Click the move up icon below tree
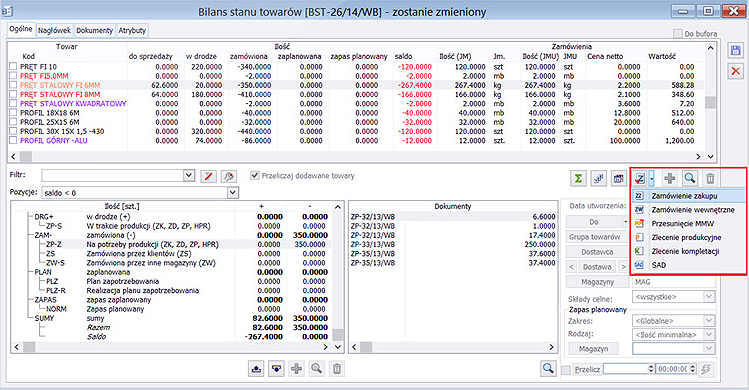Image resolution: width=749 pixels, height=390 pixels. tap(257, 368)
